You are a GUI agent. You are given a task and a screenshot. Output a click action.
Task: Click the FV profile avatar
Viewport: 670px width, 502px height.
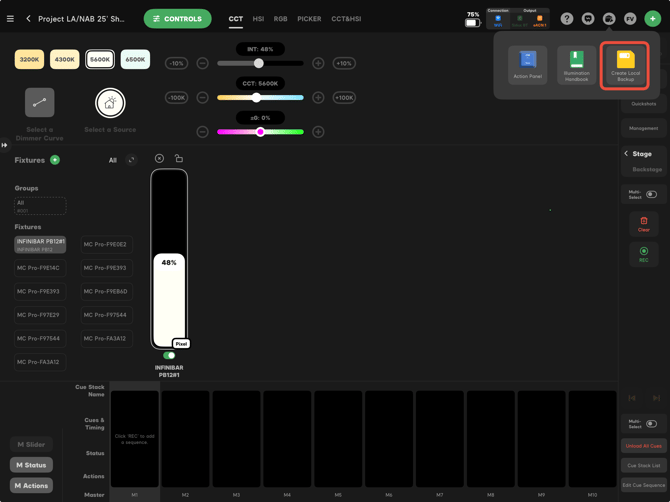(630, 19)
